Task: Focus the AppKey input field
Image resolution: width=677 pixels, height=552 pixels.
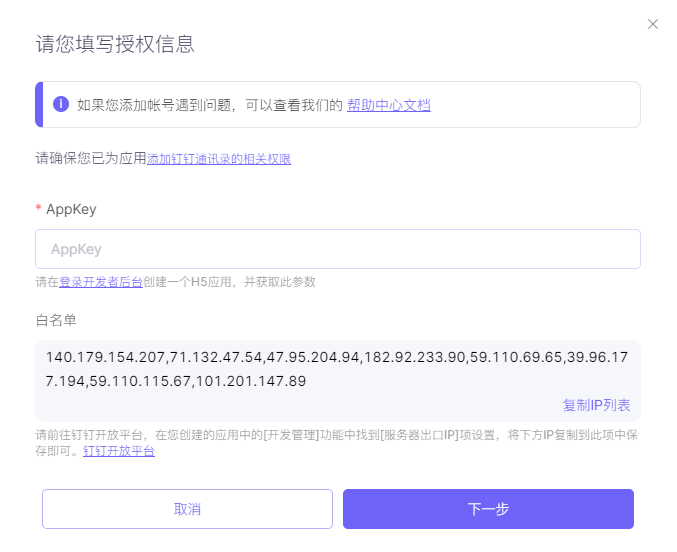Action: click(338, 249)
